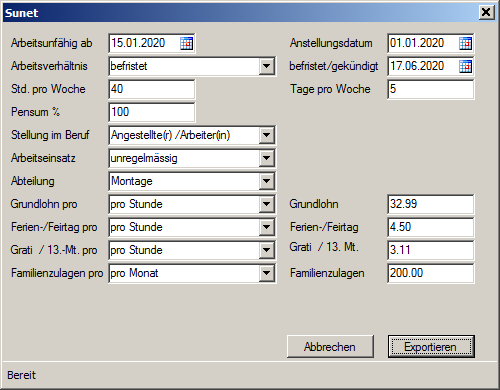
Task: Open the Abteilung dropdown showing Montage
Action: [266, 181]
